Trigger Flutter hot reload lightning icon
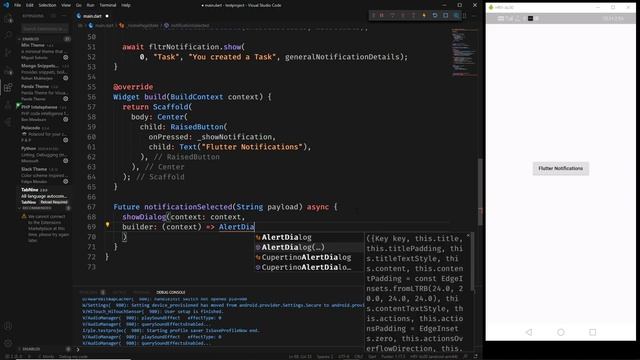The image size is (640, 360). (x=424, y=16)
